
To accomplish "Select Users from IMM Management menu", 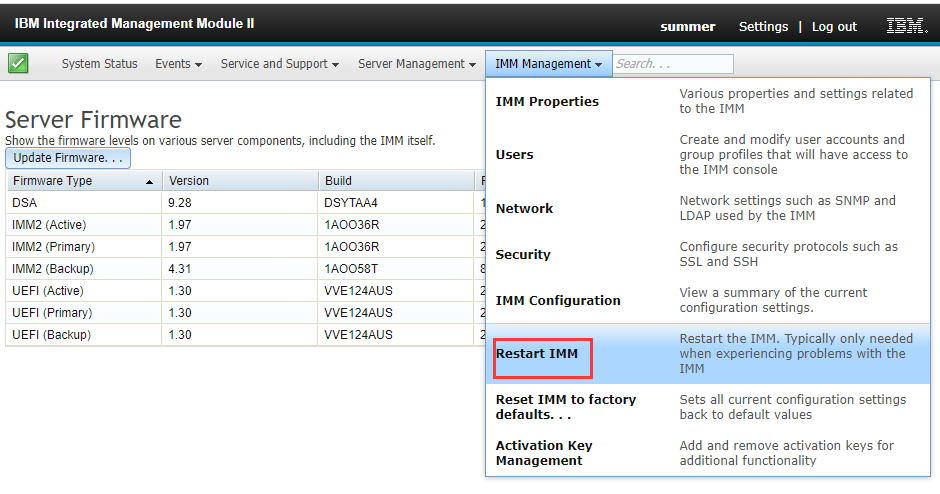I will (x=708, y=155).
